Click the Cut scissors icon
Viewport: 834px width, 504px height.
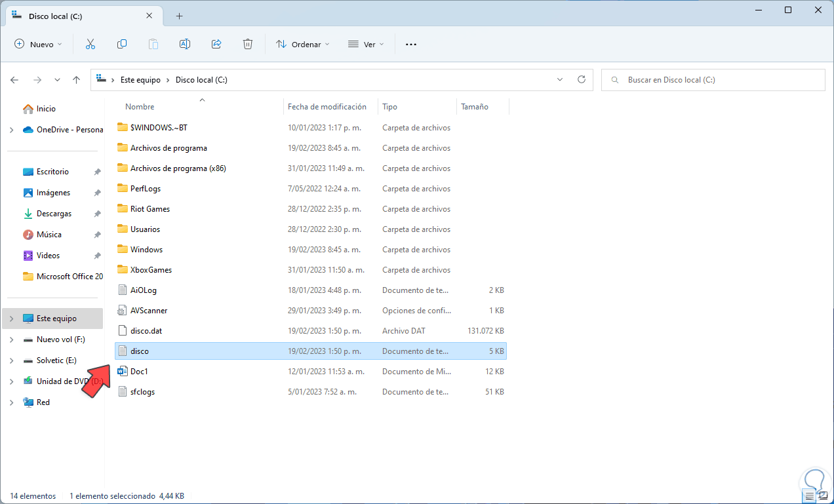point(90,44)
